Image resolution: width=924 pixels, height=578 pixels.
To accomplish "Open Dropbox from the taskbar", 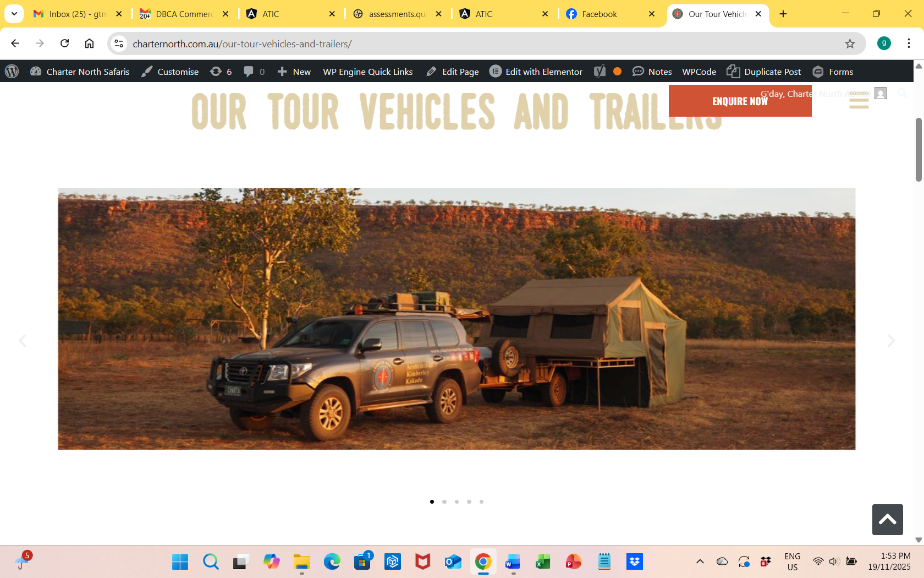I will [634, 561].
